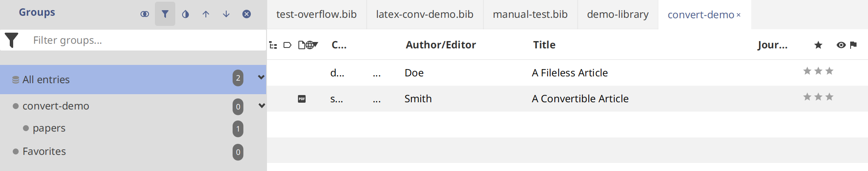Click the eye read-status column icon
This screenshot has width=868, height=171.
click(841, 45)
